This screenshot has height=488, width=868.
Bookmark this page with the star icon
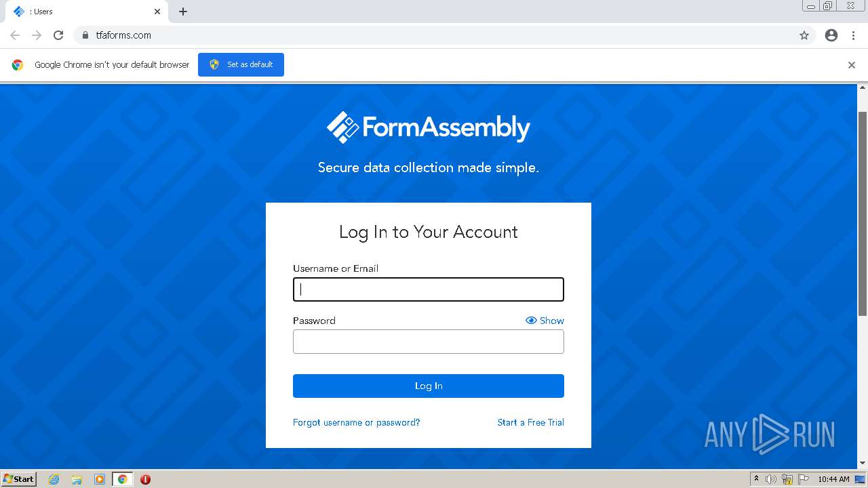tap(804, 35)
